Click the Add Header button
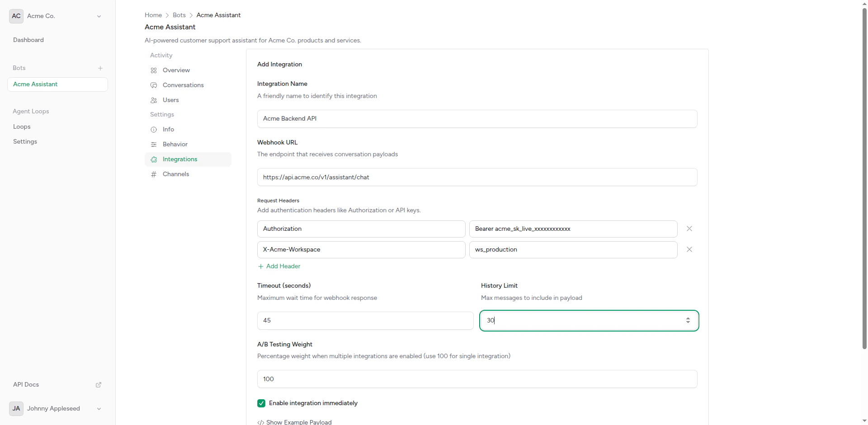868x425 pixels. tap(278, 266)
